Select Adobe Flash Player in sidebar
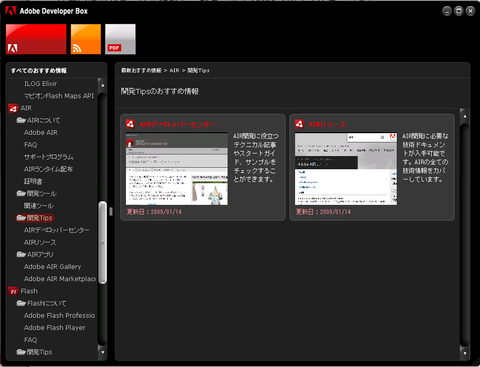Viewport: 480px width, 367px height. coord(54,328)
